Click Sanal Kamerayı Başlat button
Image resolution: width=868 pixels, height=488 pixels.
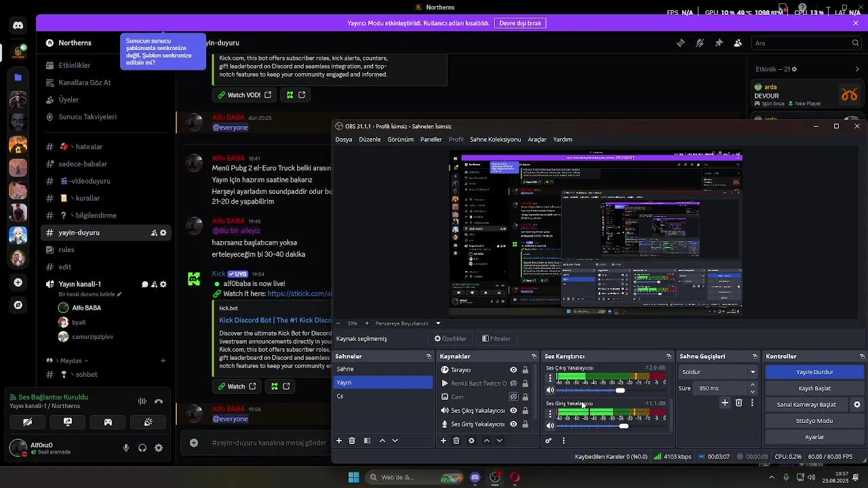[806, 405]
